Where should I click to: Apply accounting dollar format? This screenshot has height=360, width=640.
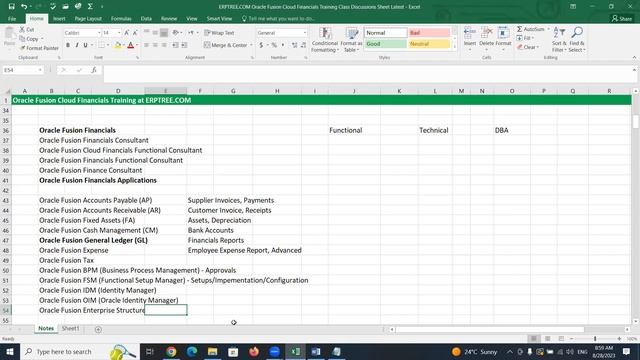(x=261, y=45)
